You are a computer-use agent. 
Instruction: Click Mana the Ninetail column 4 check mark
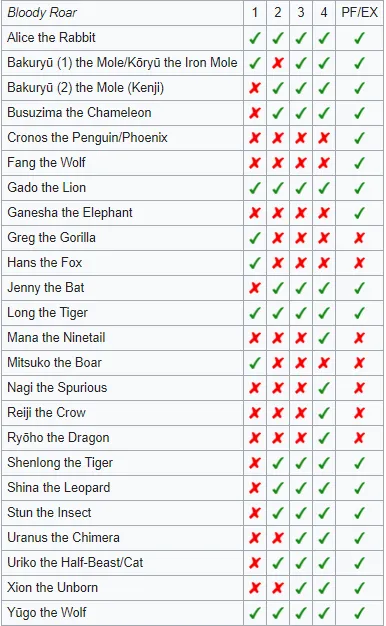[x=324, y=338]
